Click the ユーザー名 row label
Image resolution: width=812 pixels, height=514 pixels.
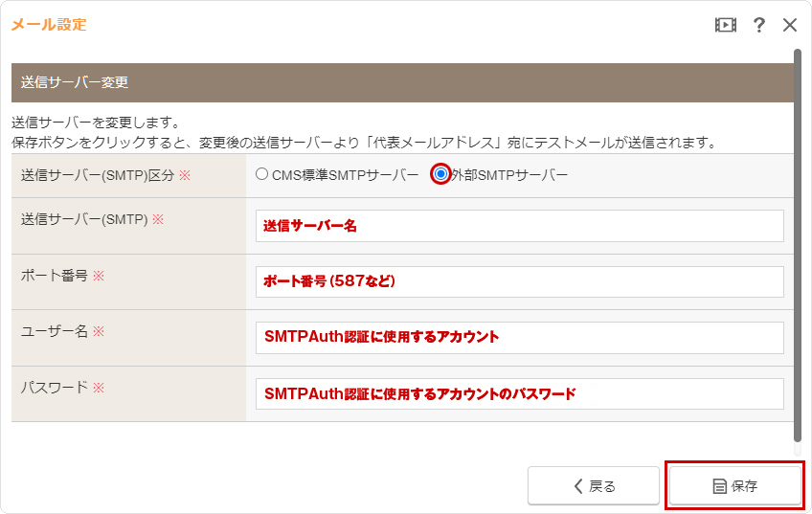point(56,331)
